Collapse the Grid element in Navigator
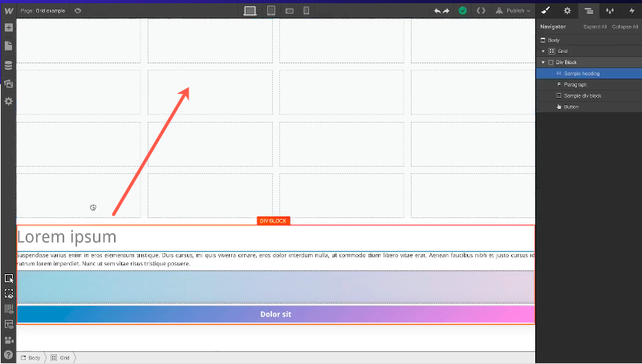 [543, 51]
